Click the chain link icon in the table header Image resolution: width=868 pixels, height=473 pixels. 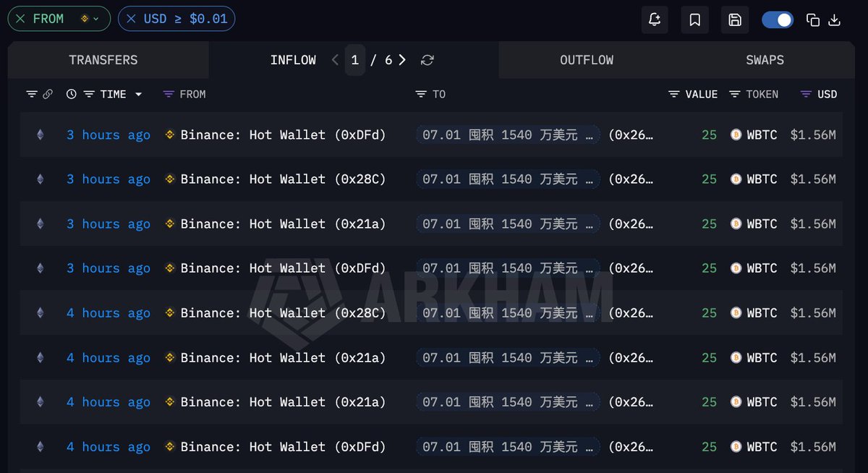point(48,94)
